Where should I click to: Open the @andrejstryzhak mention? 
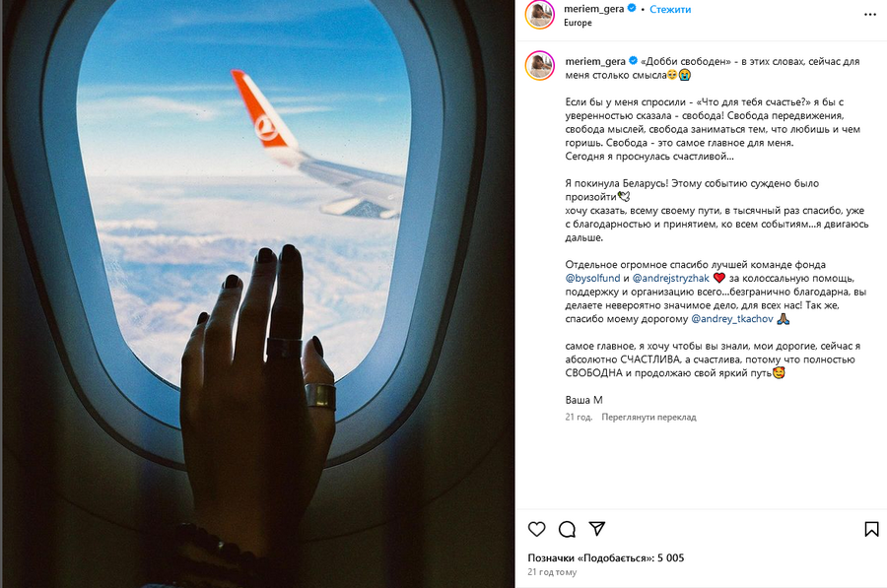coord(670,278)
